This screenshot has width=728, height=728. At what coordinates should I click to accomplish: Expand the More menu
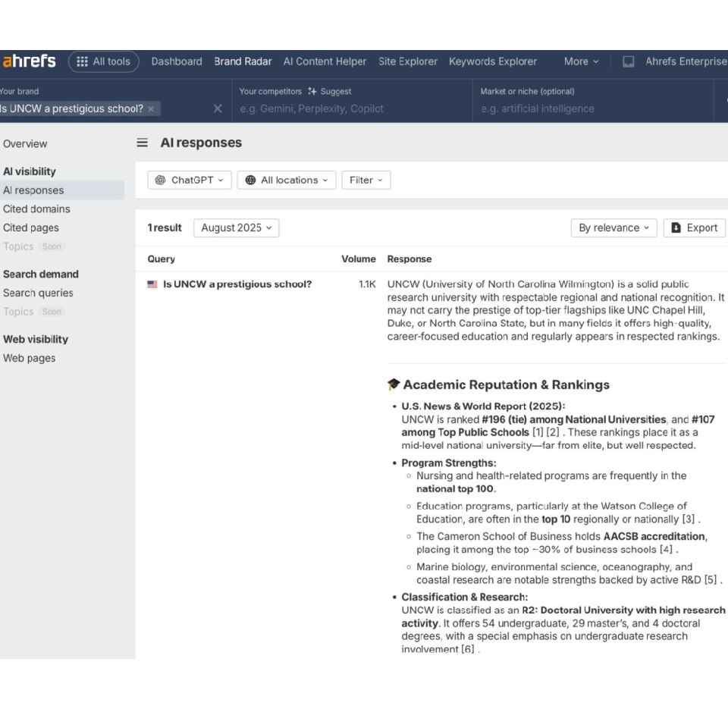(581, 61)
